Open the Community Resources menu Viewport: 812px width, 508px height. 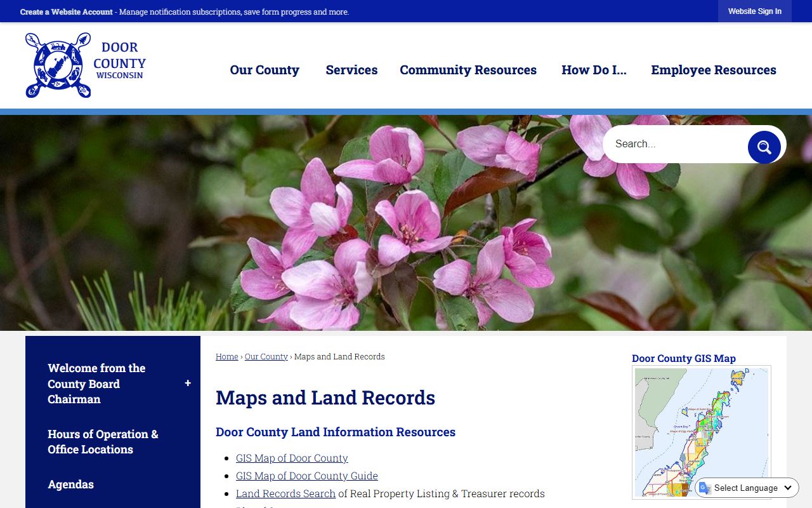[468, 70]
